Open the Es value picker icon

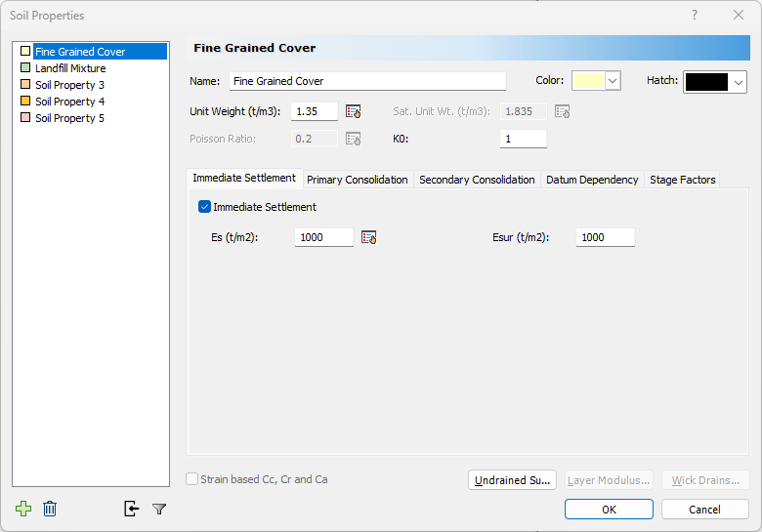[x=369, y=237]
